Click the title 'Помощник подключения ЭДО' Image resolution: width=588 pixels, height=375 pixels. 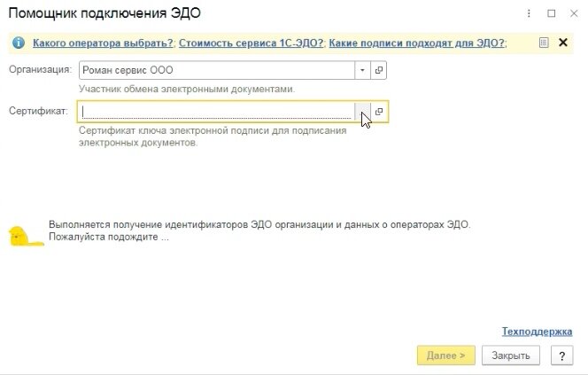point(104,13)
